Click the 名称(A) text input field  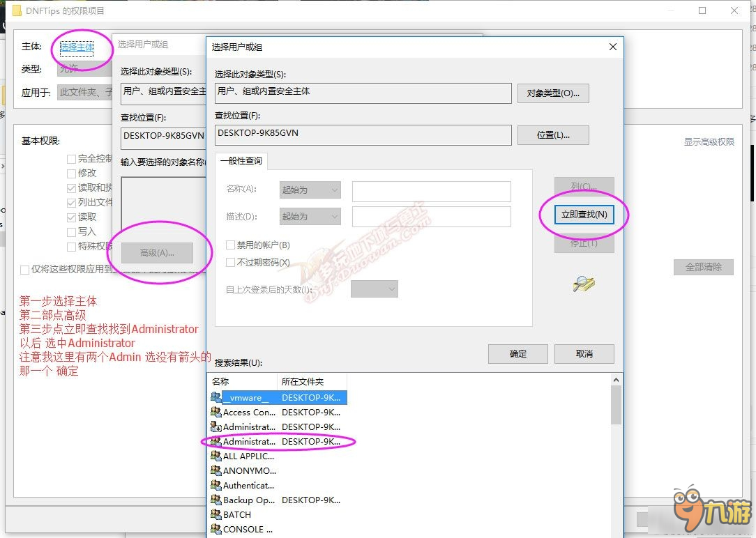click(x=432, y=191)
